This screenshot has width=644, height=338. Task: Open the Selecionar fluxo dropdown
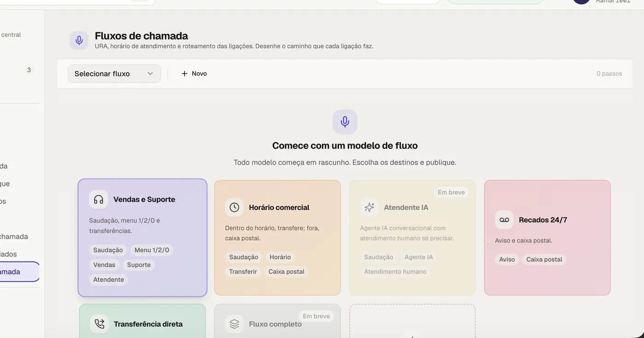115,74
